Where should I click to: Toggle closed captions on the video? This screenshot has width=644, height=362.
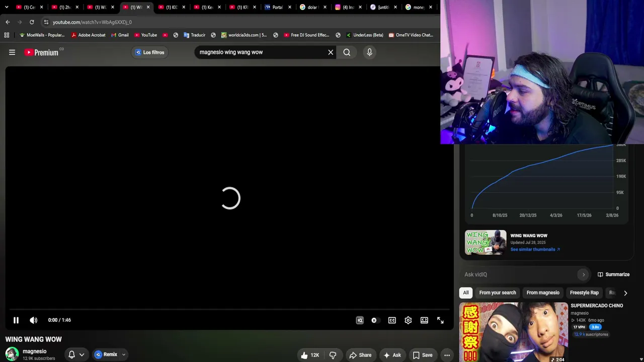pyautogui.click(x=392, y=320)
